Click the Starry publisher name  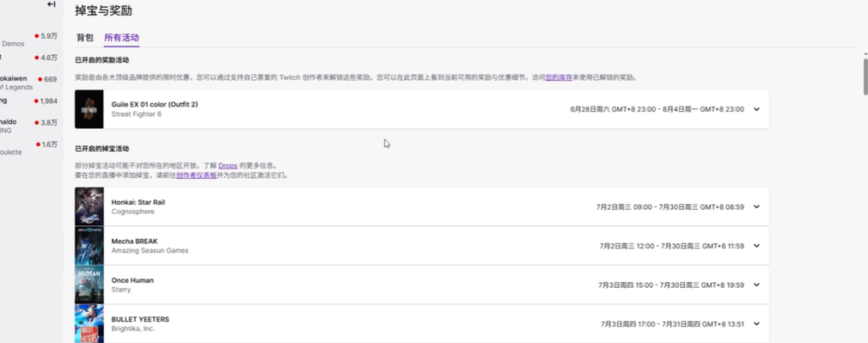pos(121,290)
